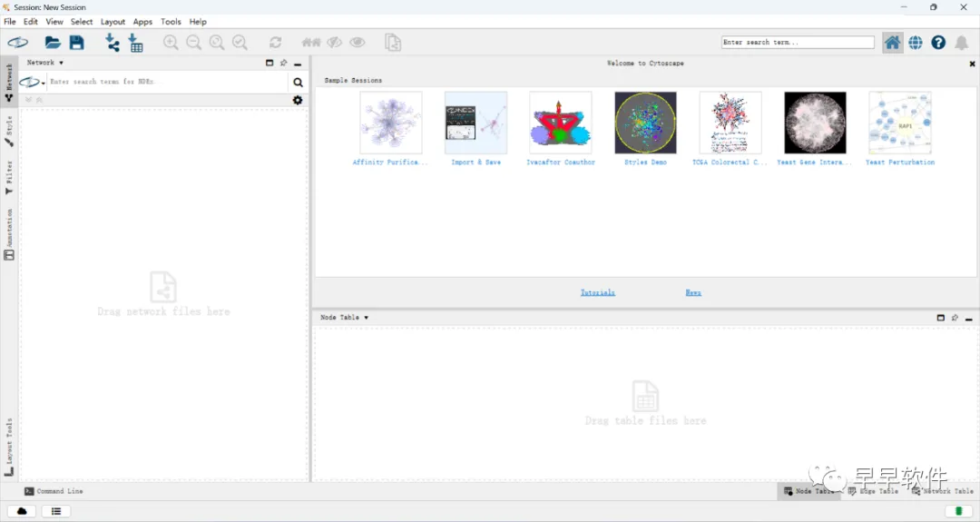Viewport: 980px width, 522px height.
Task: Open the Tools menu
Action: (171, 21)
